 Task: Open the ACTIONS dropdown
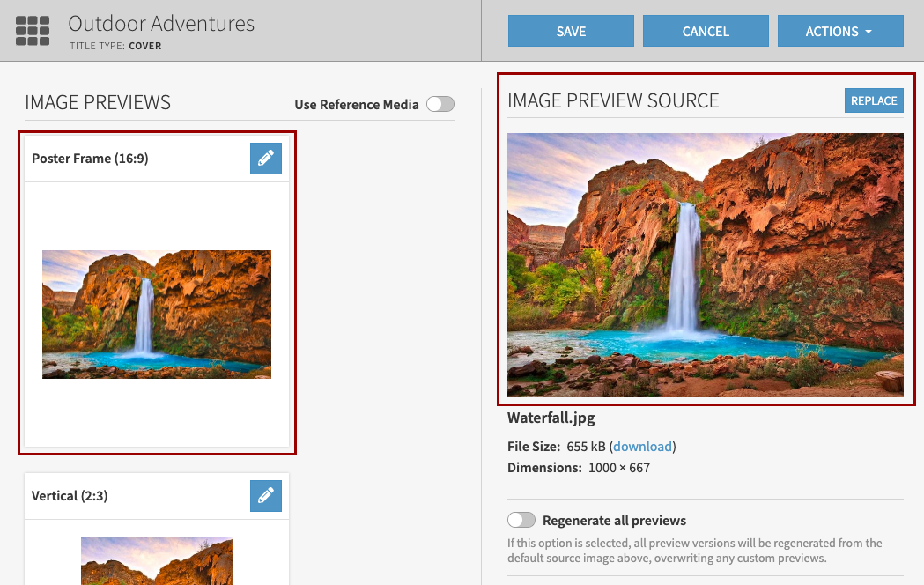840,30
